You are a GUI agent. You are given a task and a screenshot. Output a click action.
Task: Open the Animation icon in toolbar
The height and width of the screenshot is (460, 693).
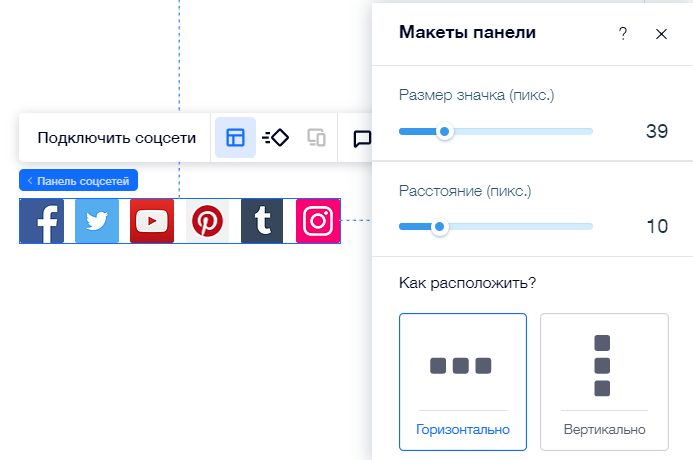275,137
